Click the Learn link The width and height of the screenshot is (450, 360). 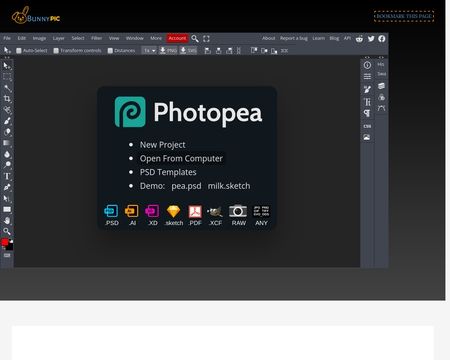318,38
